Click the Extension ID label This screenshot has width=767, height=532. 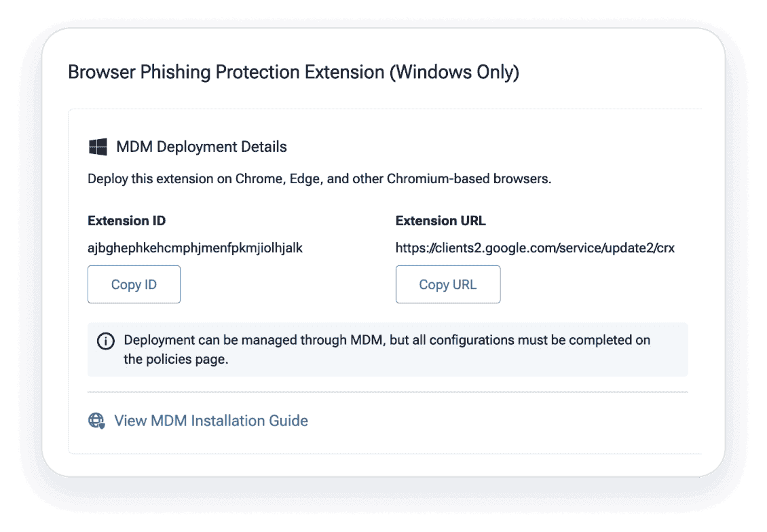tap(127, 221)
